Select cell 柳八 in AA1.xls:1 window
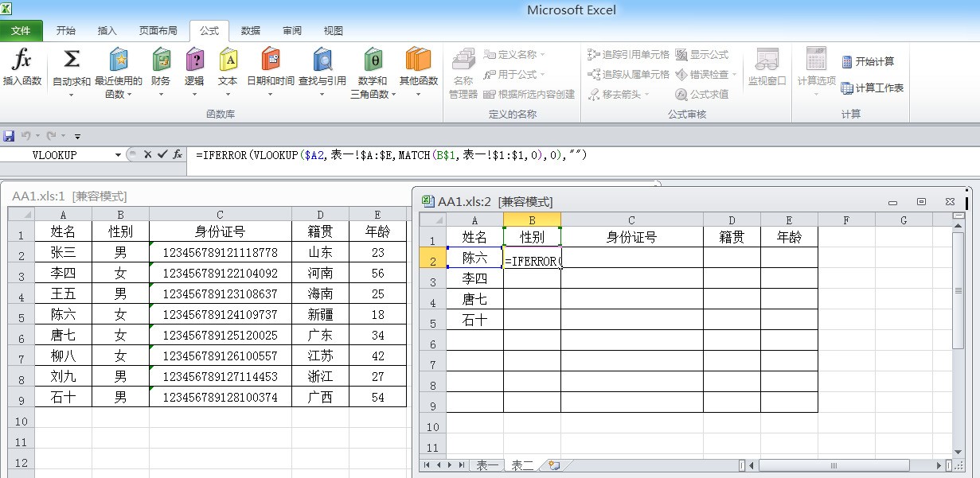 coord(63,356)
